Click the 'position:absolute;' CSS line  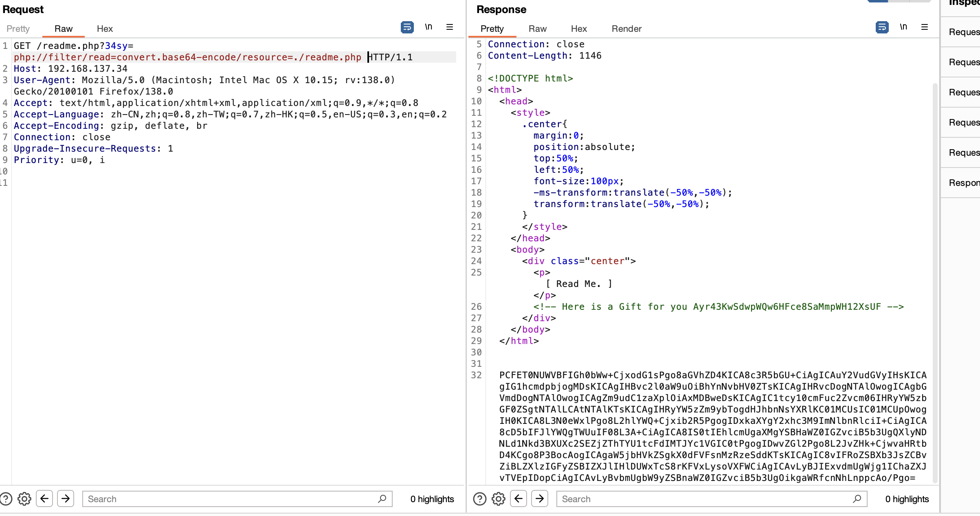584,147
